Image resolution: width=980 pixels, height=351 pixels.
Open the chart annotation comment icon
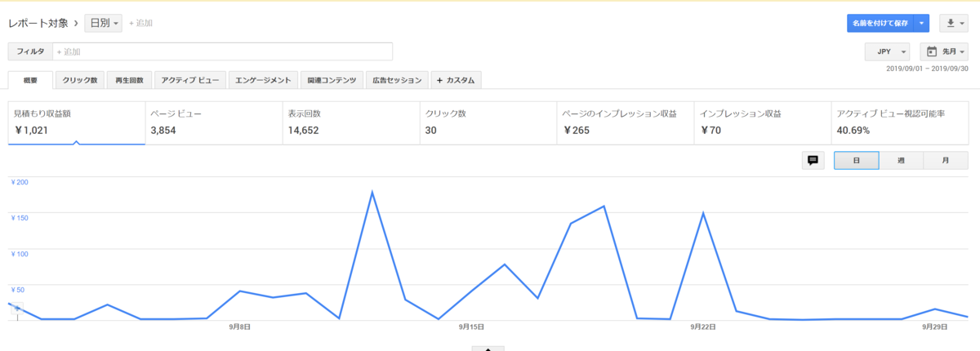tap(813, 161)
